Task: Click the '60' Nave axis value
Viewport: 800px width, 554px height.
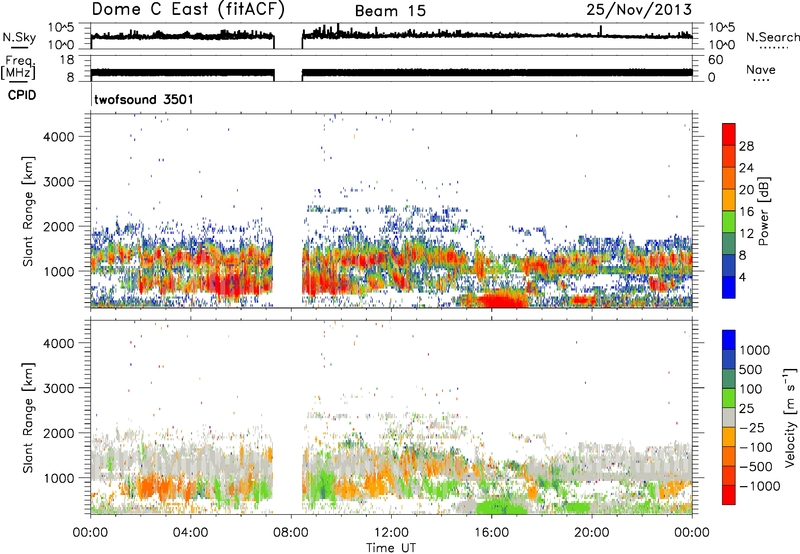Action: (716, 60)
